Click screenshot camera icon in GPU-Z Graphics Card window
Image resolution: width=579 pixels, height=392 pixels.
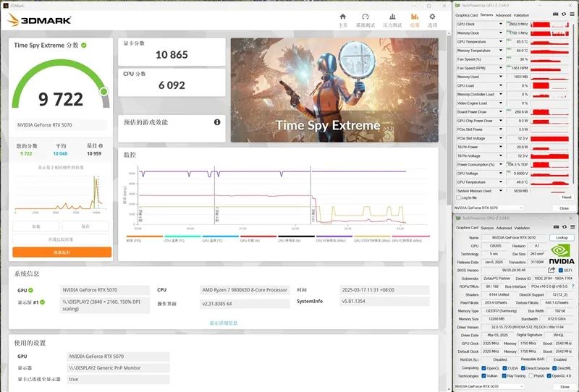556,226
